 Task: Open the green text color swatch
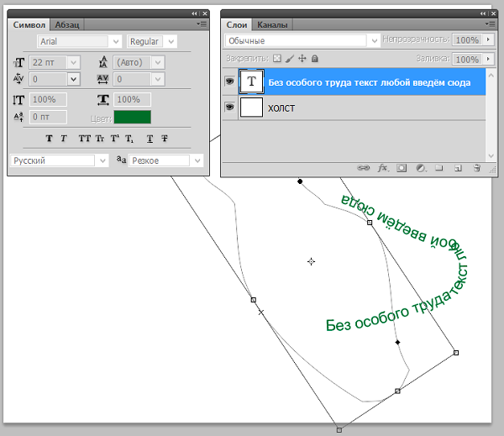133,117
